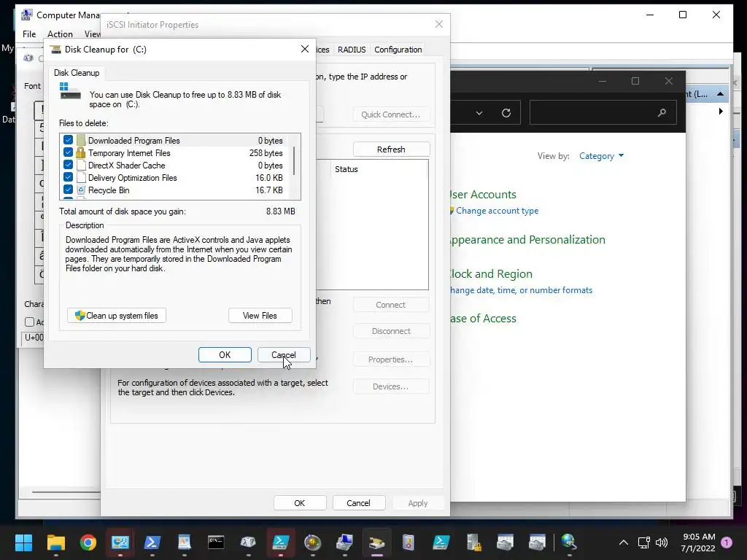Expand the right arrow in Computer Management actions
The height and width of the screenshot is (560, 747).
point(721,111)
